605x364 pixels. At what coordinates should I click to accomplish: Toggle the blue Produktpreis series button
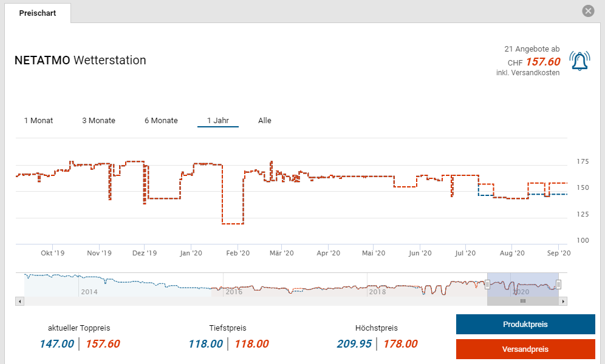tap(525, 325)
